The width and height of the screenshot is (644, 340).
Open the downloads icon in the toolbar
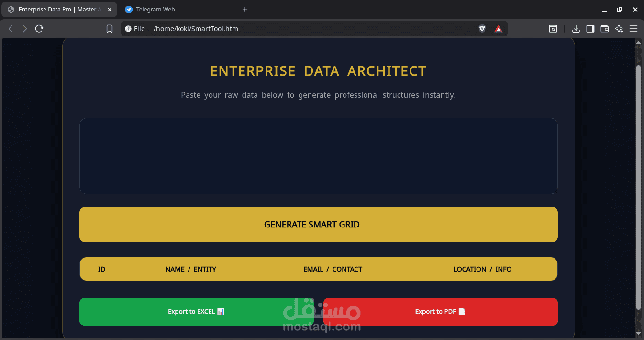576,29
